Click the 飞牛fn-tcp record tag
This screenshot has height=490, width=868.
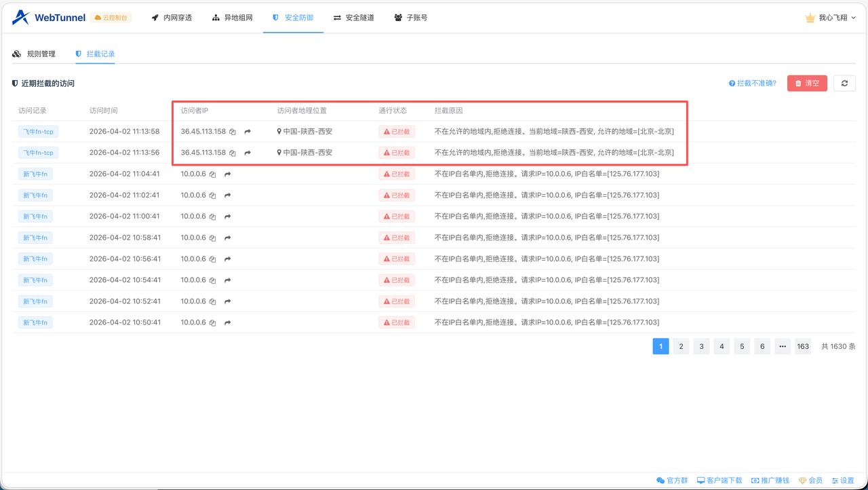39,131
